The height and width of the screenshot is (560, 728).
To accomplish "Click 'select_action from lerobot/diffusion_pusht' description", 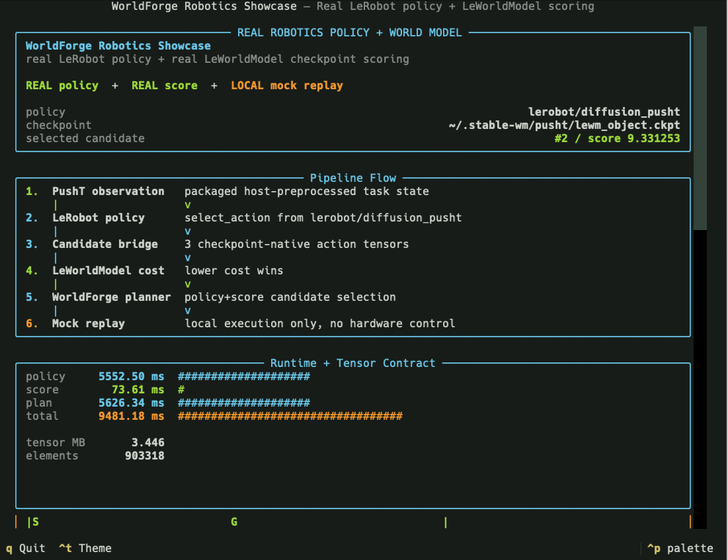I will click(x=323, y=218).
